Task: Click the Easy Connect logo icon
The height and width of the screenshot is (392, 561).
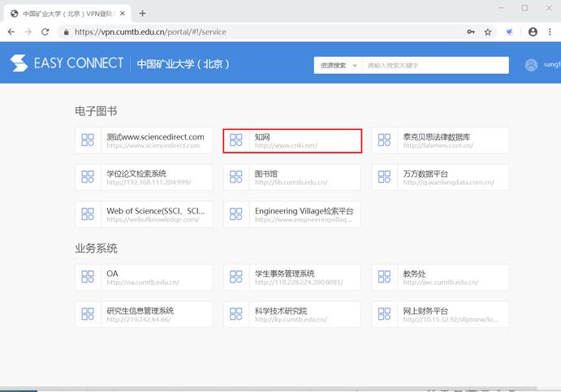Action: point(19,64)
